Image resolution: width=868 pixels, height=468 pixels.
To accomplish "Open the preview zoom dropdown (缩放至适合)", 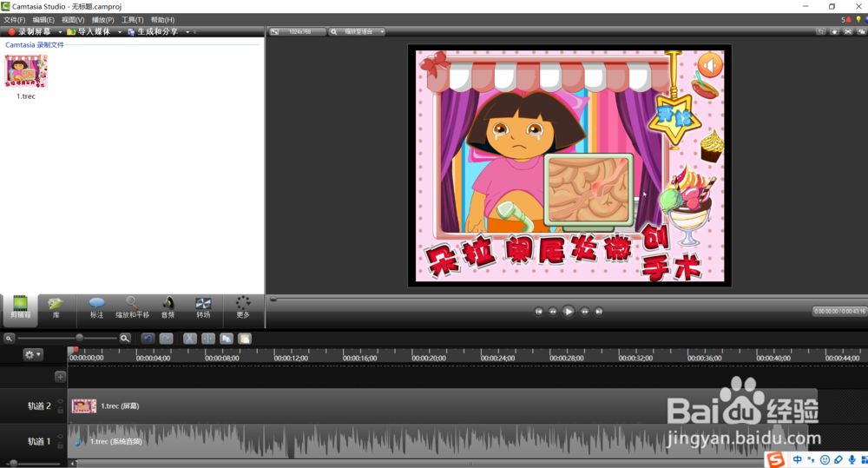I will pos(358,31).
